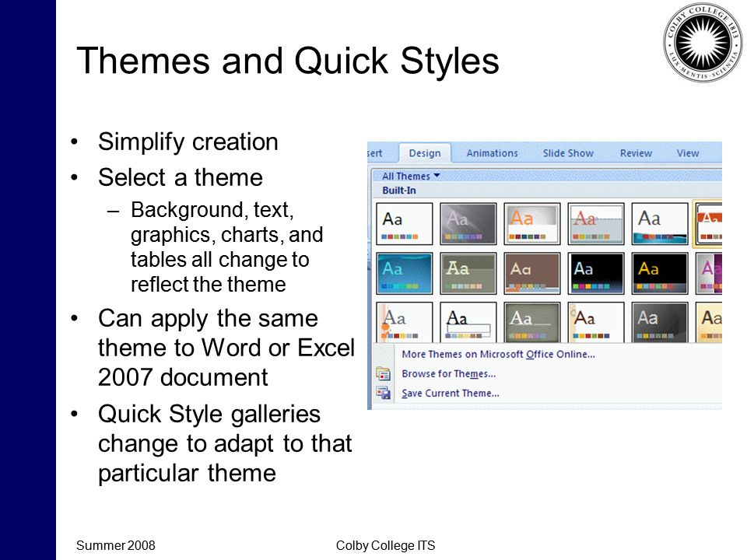
Task: Choose the red Aa pale blue theme
Action: 596,224
